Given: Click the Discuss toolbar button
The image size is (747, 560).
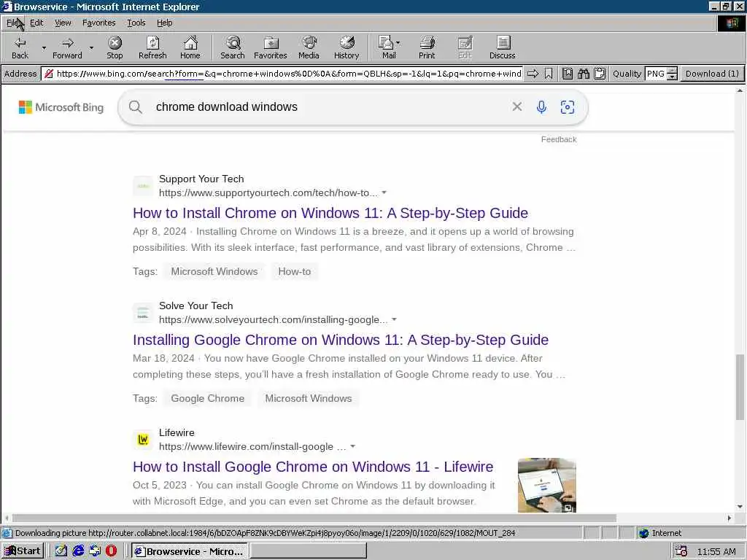Looking at the screenshot, I should point(502,47).
